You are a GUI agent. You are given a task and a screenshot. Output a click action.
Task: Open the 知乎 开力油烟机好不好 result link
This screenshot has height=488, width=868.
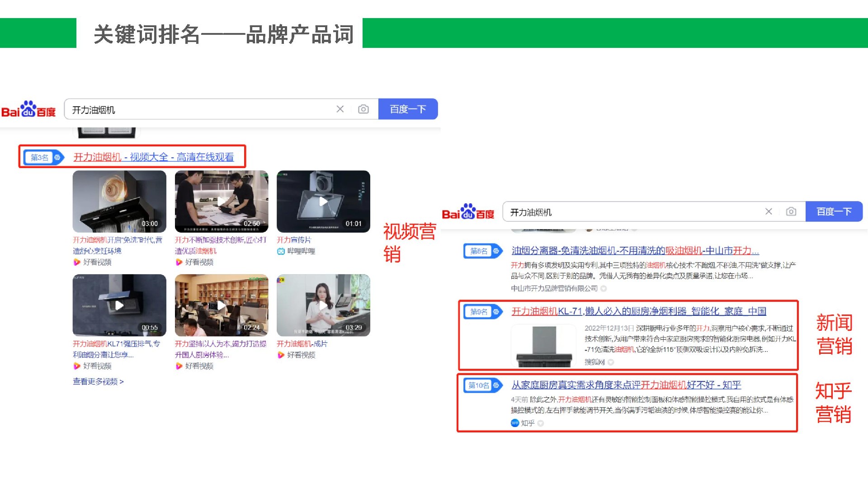pyautogui.click(x=626, y=385)
